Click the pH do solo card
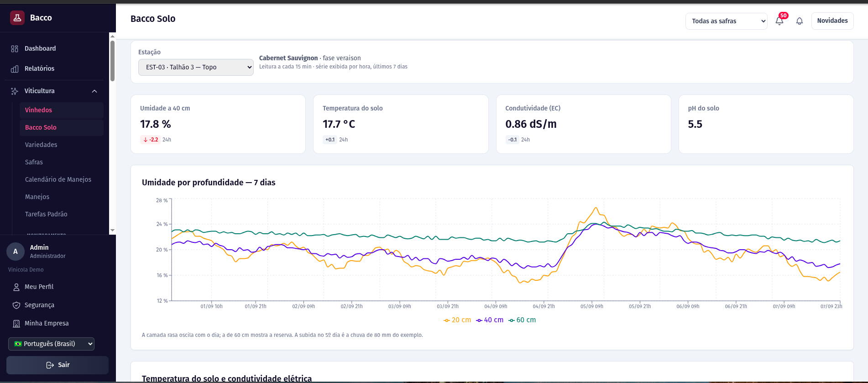The height and width of the screenshot is (383, 868). (x=766, y=124)
